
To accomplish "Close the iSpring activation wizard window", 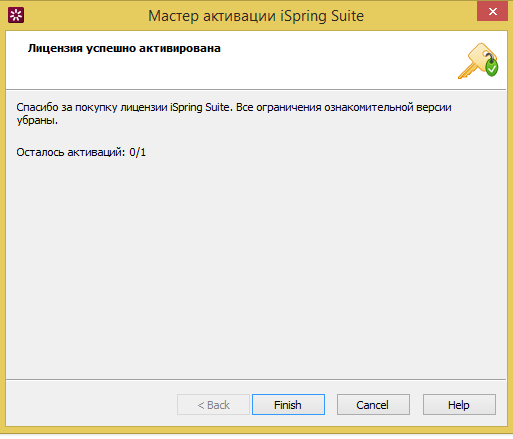I will pyautogui.click(x=493, y=12).
